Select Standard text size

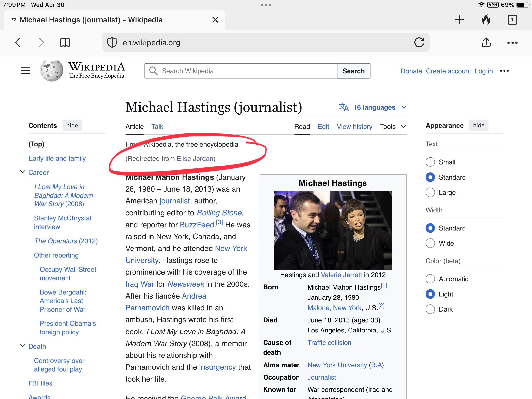pos(430,177)
